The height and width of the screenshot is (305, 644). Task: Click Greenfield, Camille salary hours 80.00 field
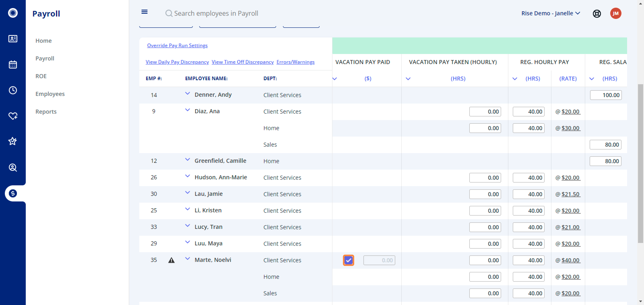[606, 161]
